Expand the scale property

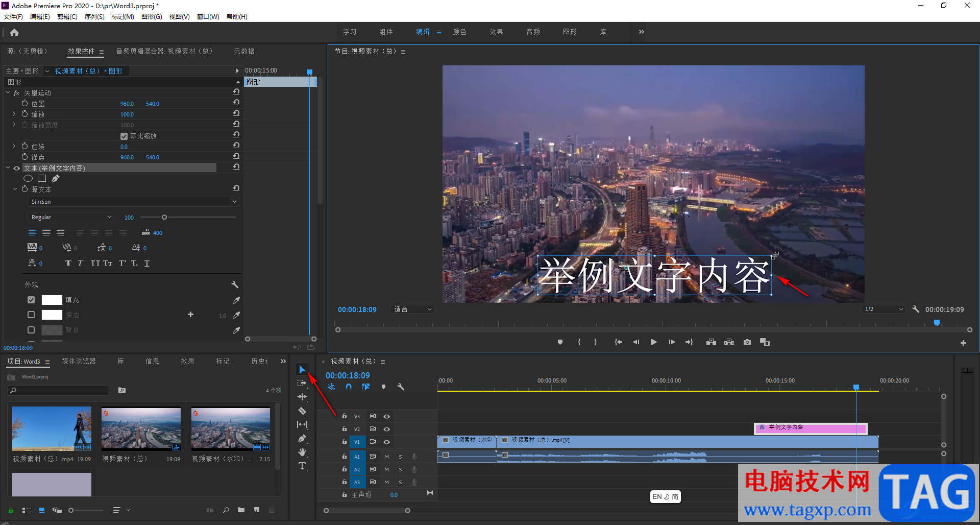(14, 114)
